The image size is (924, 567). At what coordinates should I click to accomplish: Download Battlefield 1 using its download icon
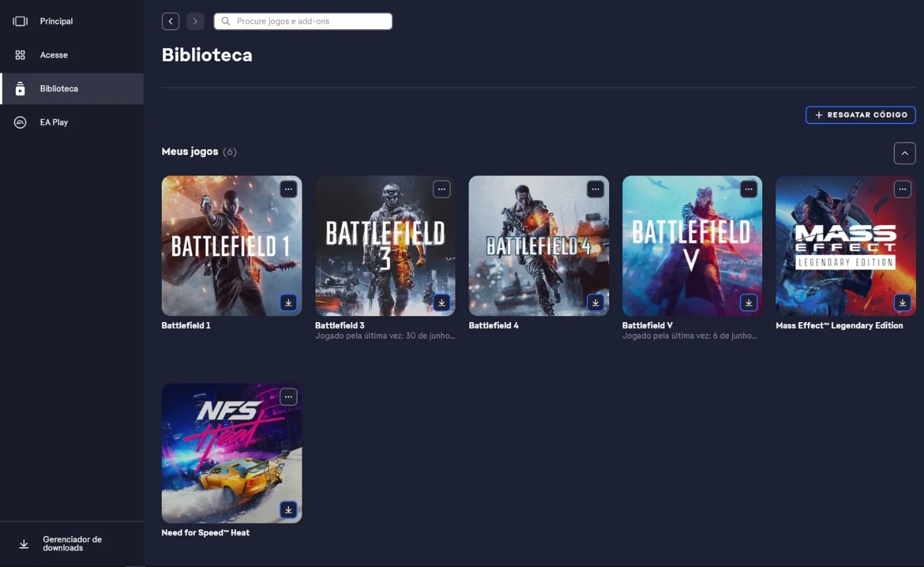click(x=288, y=302)
